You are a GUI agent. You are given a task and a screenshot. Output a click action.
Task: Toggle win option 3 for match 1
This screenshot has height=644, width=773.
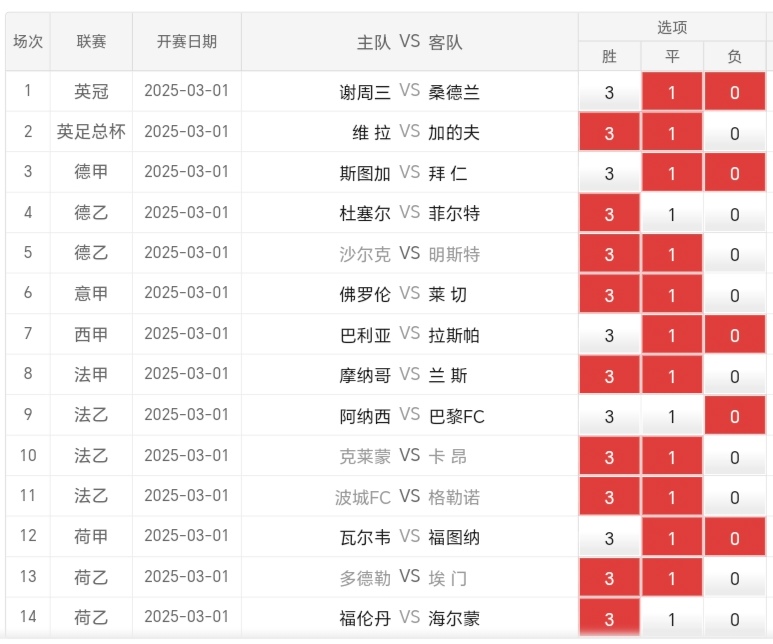pos(609,93)
